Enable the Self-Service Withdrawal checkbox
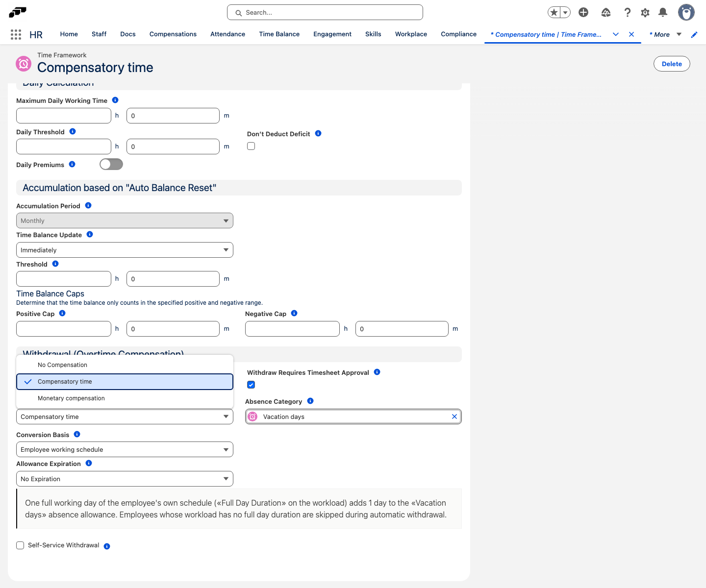706x588 pixels. coord(20,545)
